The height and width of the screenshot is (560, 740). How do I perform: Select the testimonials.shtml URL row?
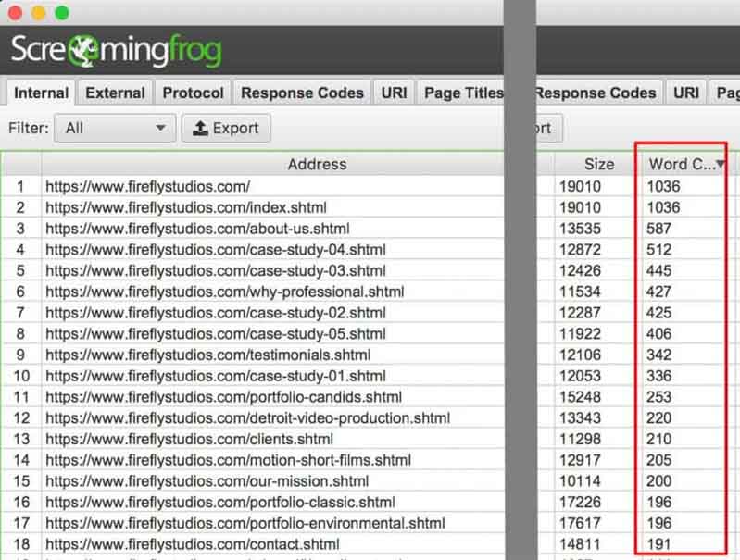[x=207, y=355]
